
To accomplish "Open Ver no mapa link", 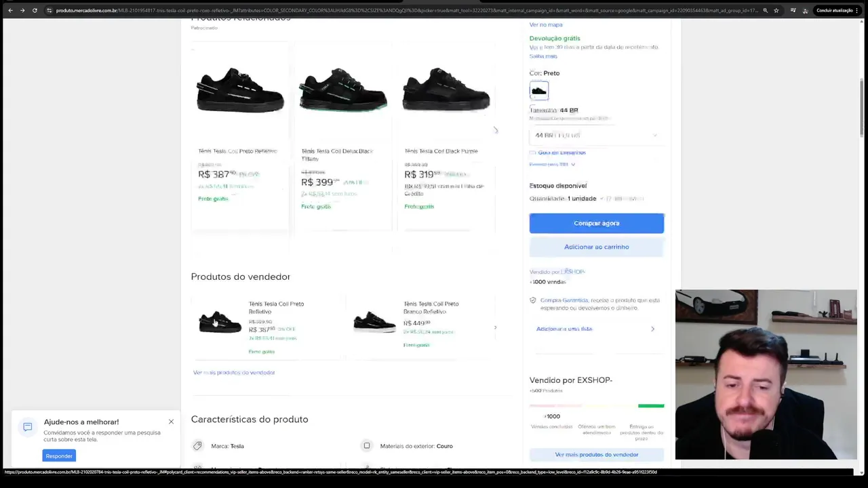I will 546,24.
